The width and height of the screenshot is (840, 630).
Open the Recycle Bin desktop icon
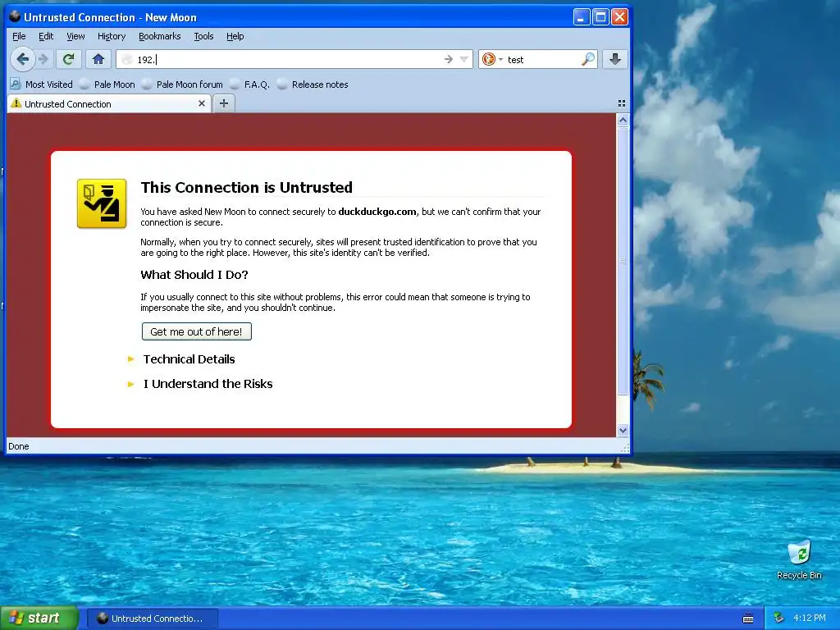click(x=799, y=559)
